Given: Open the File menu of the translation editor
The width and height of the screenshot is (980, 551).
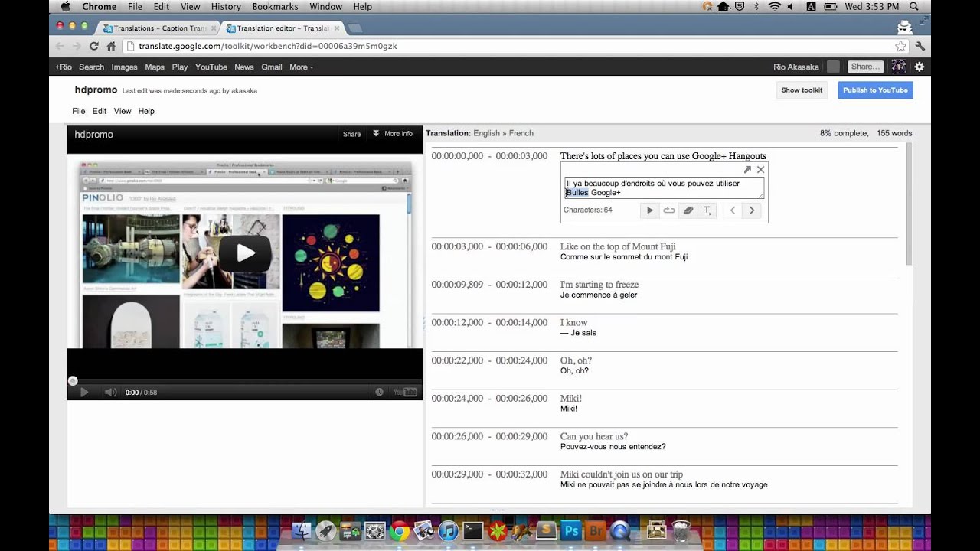Looking at the screenshot, I should [79, 111].
